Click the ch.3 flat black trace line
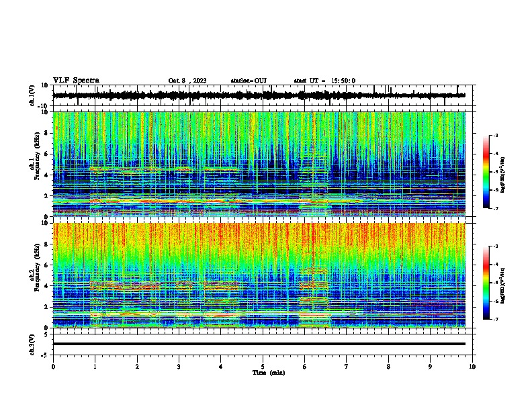The height and width of the screenshot is (411, 532). pyautogui.click(x=259, y=344)
